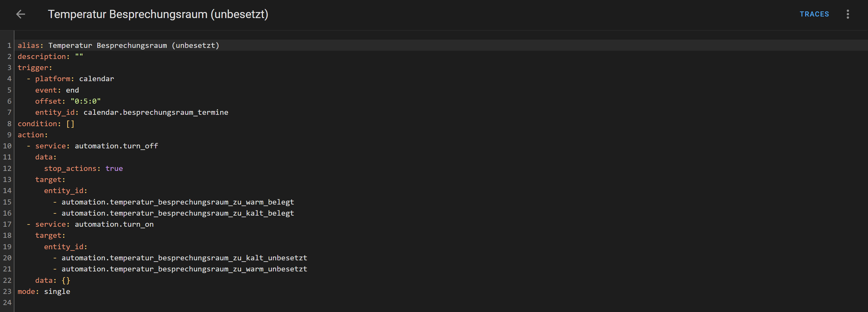Screen dimensions: 868x312
Task: Click the offset "0:5:0" value
Action: coord(86,101)
